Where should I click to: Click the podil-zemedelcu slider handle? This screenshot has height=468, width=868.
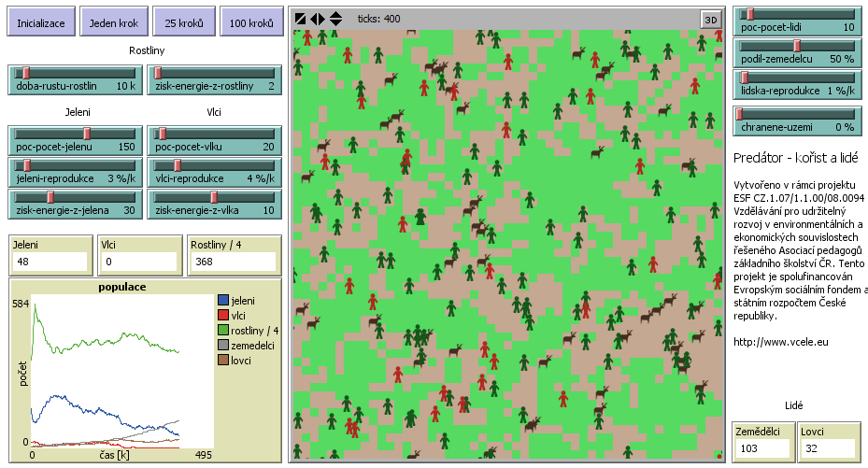pyautogui.click(x=797, y=45)
